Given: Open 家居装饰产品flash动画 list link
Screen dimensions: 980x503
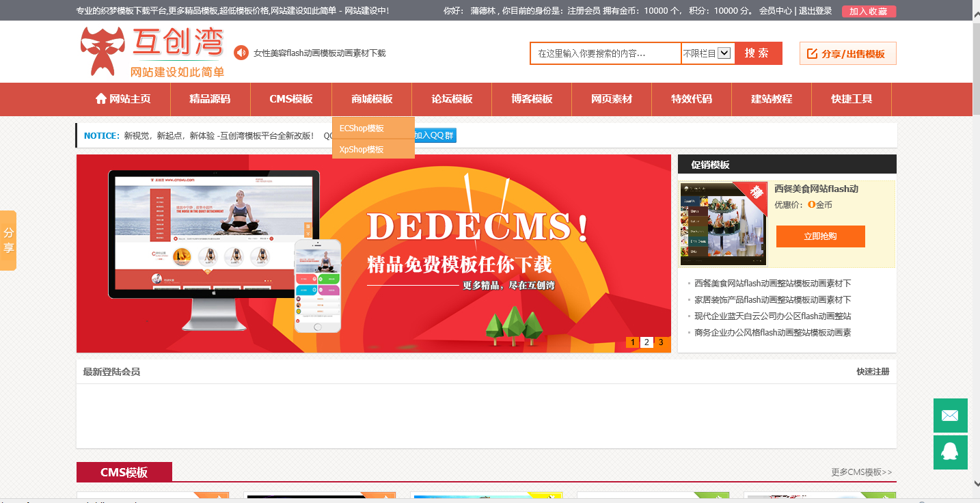Looking at the screenshot, I should (772, 299).
